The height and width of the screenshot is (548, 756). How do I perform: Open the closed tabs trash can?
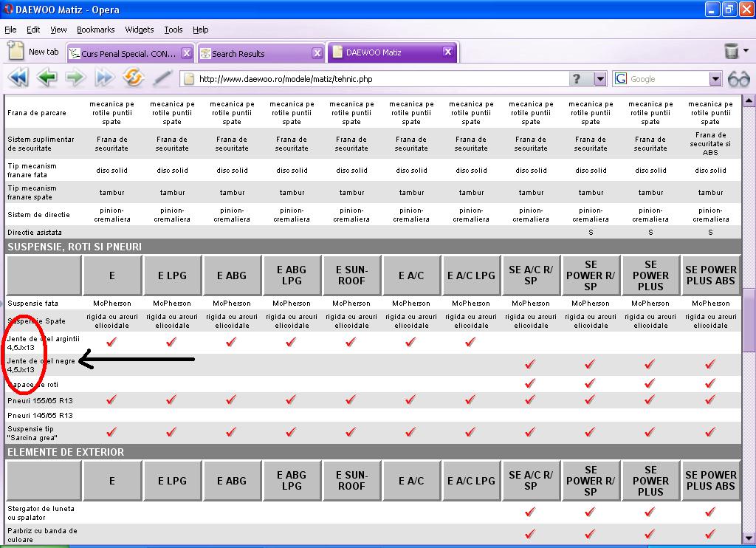pyautogui.click(x=732, y=51)
